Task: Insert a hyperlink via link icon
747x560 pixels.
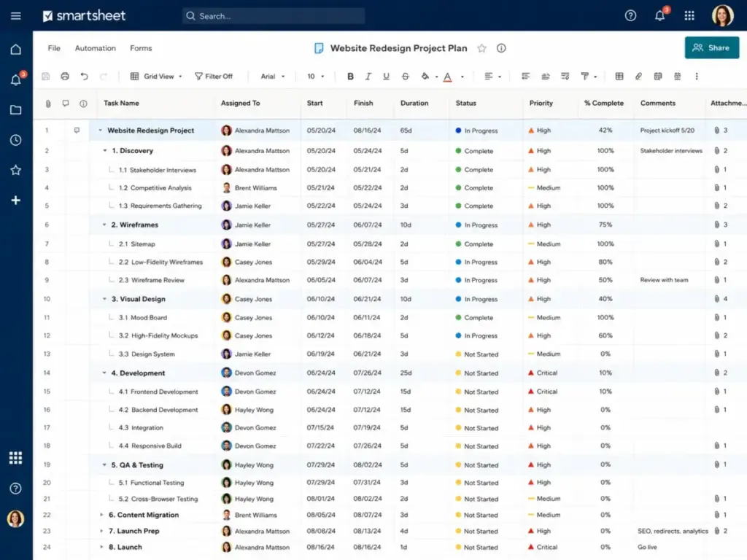Action: (638, 76)
